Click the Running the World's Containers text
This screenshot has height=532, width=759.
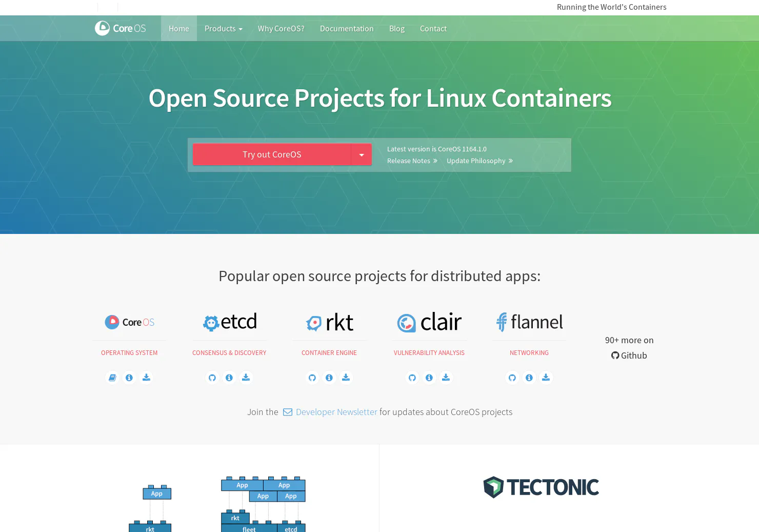pyautogui.click(x=612, y=7)
